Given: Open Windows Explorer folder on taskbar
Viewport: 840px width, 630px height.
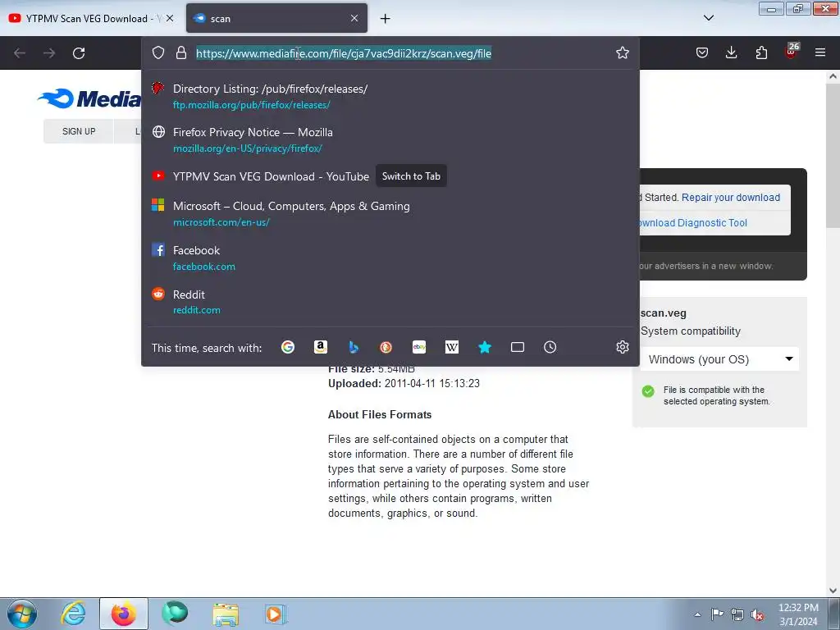Looking at the screenshot, I should click(226, 614).
